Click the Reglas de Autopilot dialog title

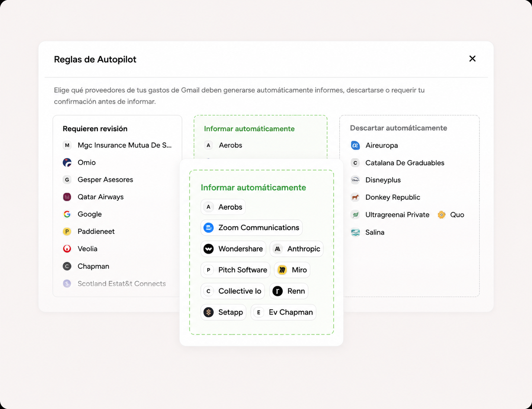[x=95, y=59]
